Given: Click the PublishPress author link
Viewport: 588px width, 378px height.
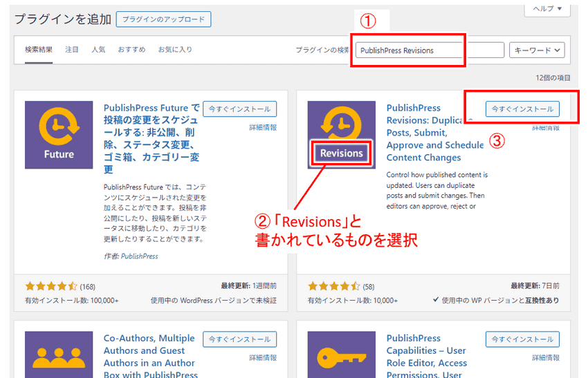Looking at the screenshot, I should pyautogui.click(x=140, y=256).
